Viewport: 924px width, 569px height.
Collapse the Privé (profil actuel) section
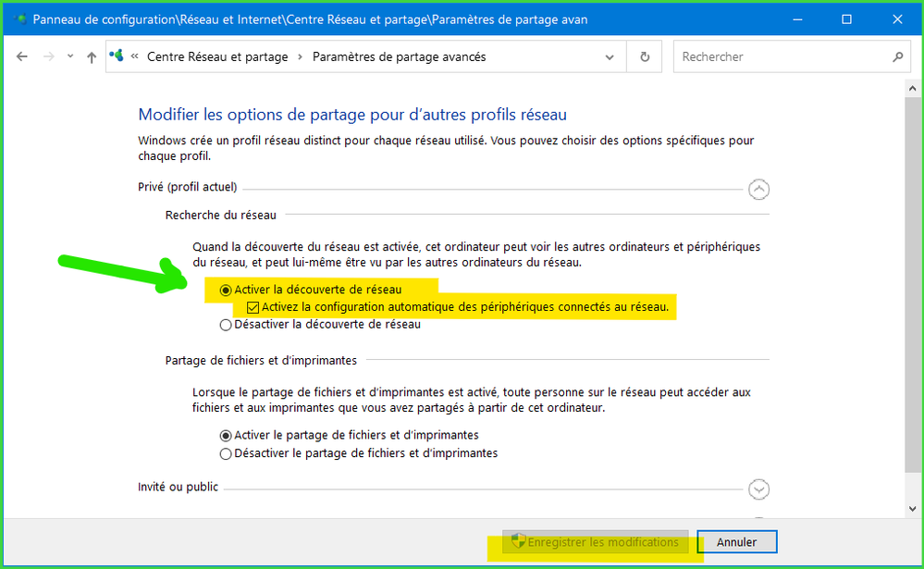pos(758,190)
